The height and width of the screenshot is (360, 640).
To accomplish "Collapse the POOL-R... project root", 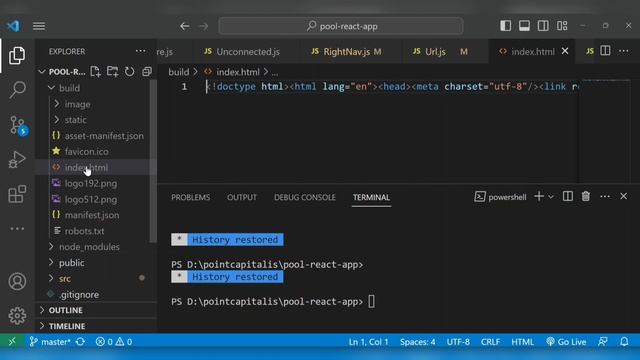I will (x=42, y=72).
